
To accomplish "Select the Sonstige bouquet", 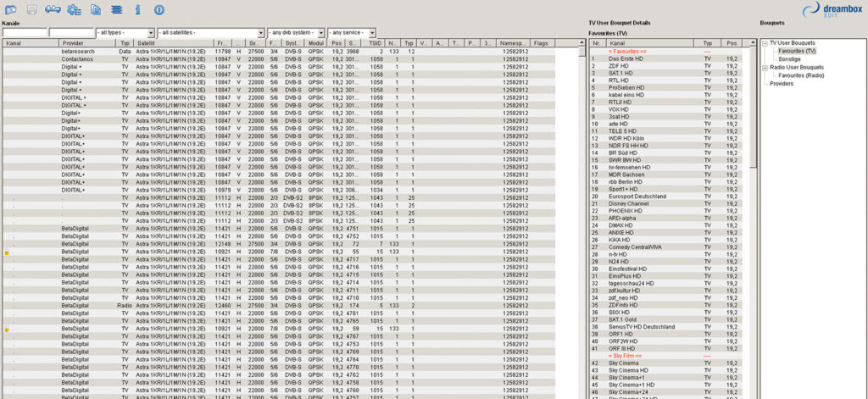I will coord(790,58).
